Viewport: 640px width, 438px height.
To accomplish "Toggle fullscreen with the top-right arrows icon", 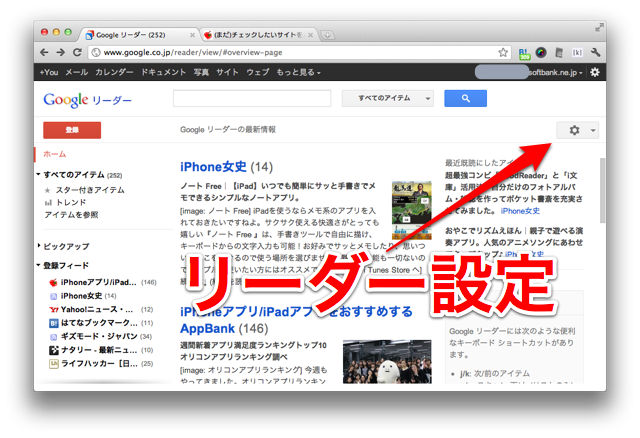I will [599, 27].
